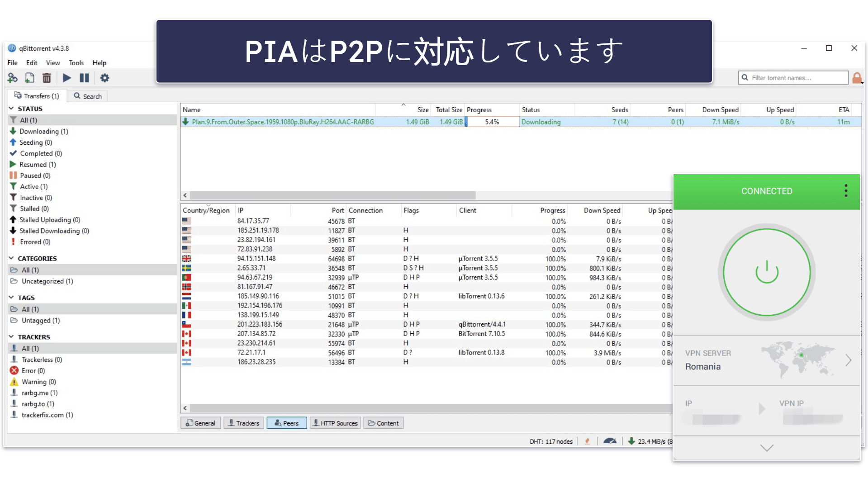The height and width of the screenshot is (488, 868).
Task: Switch to the Transfers (1) tab
Action: [x=37, y=96]
